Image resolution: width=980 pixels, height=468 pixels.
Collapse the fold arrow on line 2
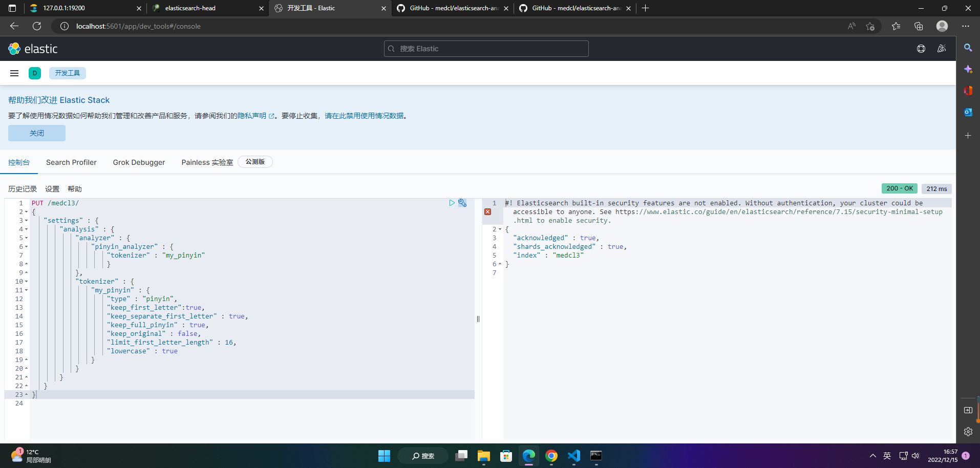(x=26, y=212)
